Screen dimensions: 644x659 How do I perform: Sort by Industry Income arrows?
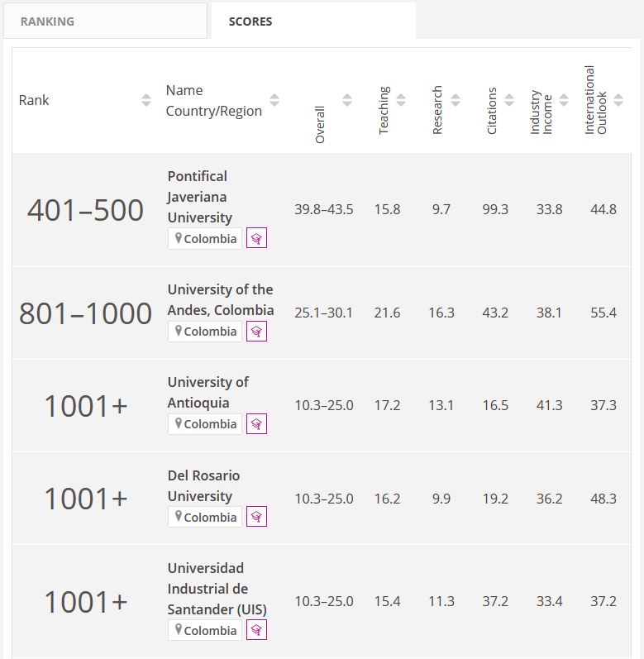[564, 100]
